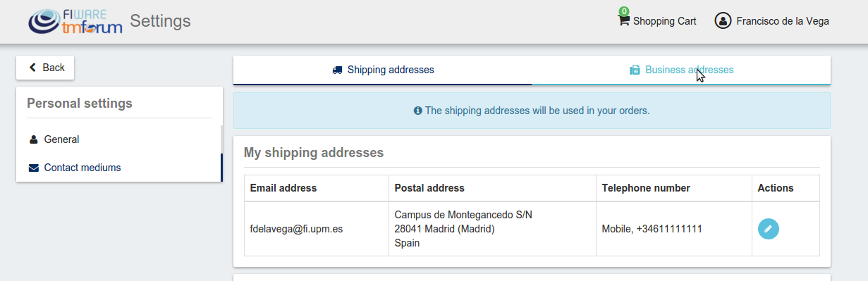This screenshot has height=281, width=868.
Task: Switch to Business addresses tab
Action: point(681,70)
